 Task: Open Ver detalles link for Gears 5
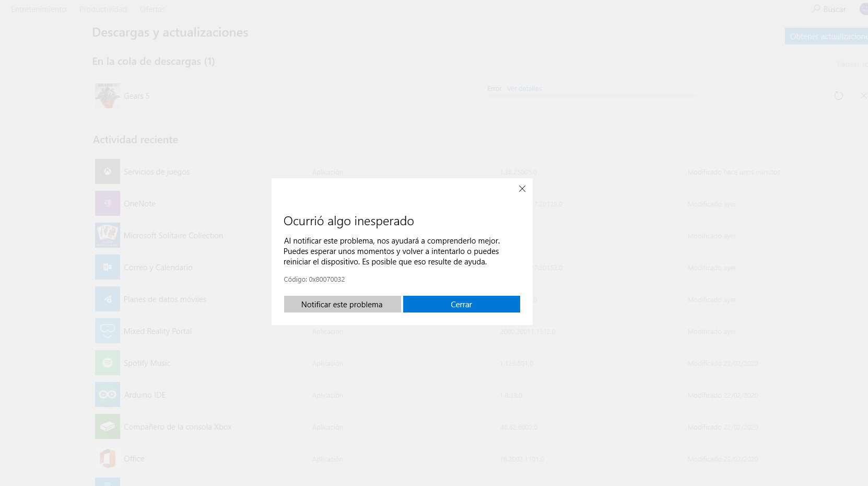(524, 89)
